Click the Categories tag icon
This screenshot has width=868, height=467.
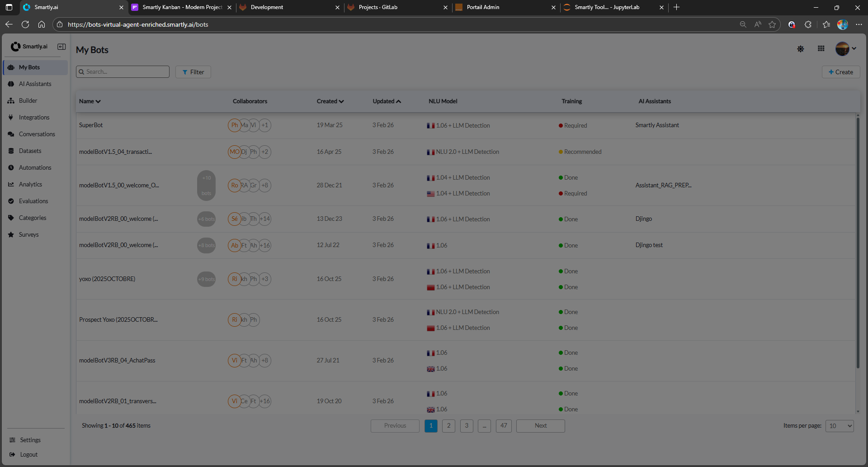(11, 218)
